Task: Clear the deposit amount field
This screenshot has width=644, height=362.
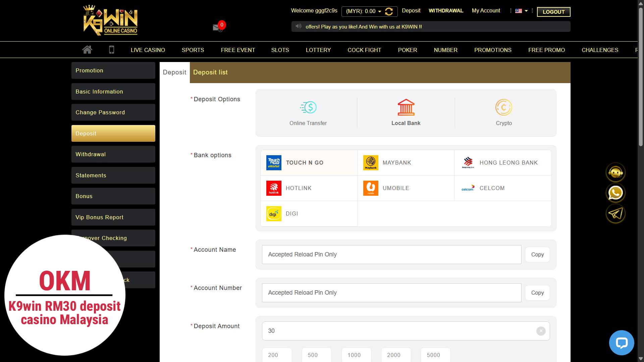Action: pos(541,331)
